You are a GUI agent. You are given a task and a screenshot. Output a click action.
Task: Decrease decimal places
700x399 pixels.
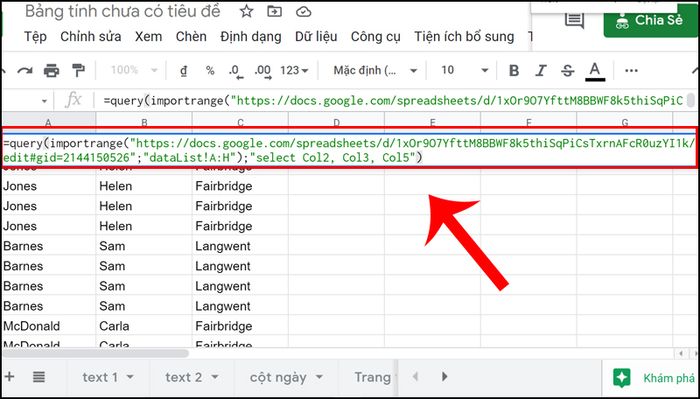236,71
